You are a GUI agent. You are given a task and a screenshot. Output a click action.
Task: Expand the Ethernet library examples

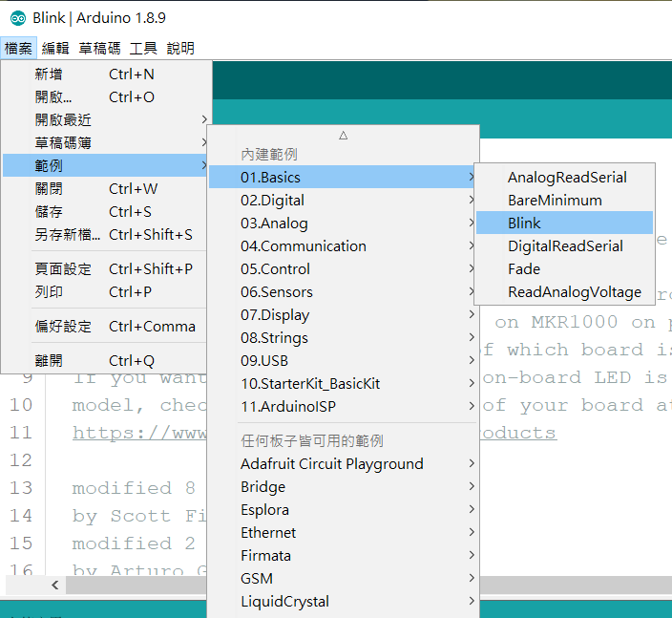(x=343, y=533)
